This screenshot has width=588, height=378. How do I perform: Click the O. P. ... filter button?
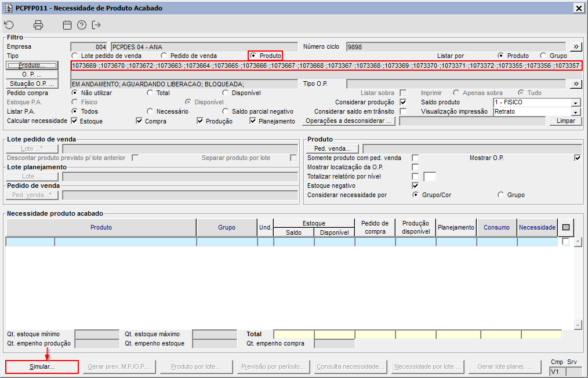point(32,75)
